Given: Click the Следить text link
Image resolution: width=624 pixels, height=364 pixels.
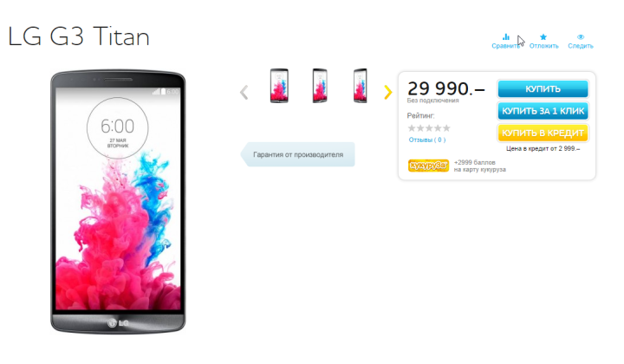Looking at the screenshot, I should [580, 46].
